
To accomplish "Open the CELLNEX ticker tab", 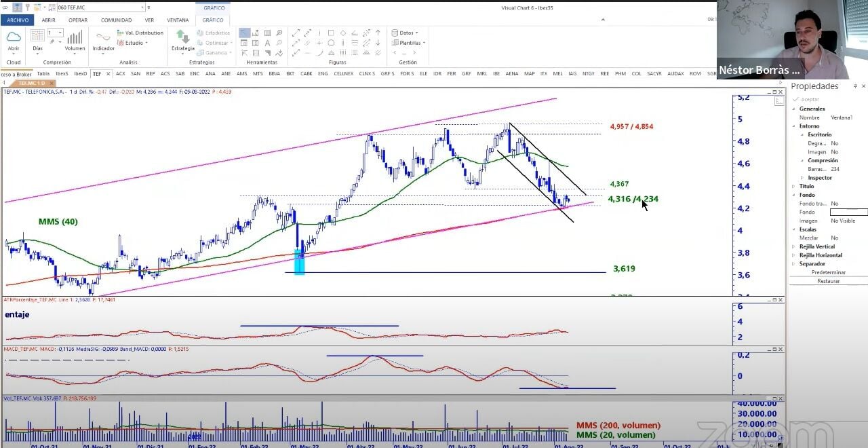I will click(x=343, y=73).
